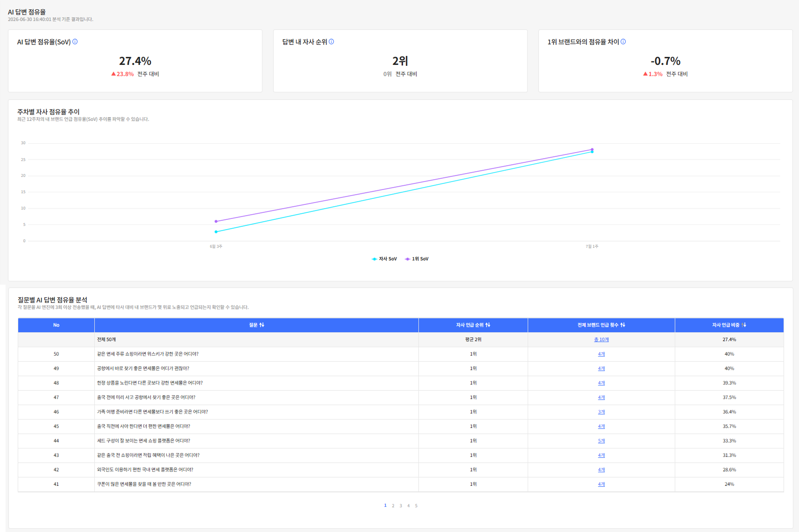Open the 4개 link in row 49
The width and height of the screenshot is (799, 532).
[601, 369]
